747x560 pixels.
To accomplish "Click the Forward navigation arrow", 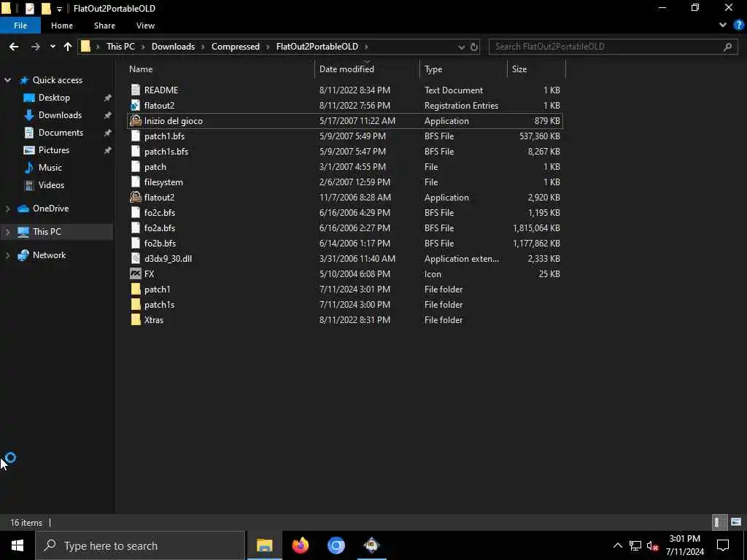I will pos(35,47).
